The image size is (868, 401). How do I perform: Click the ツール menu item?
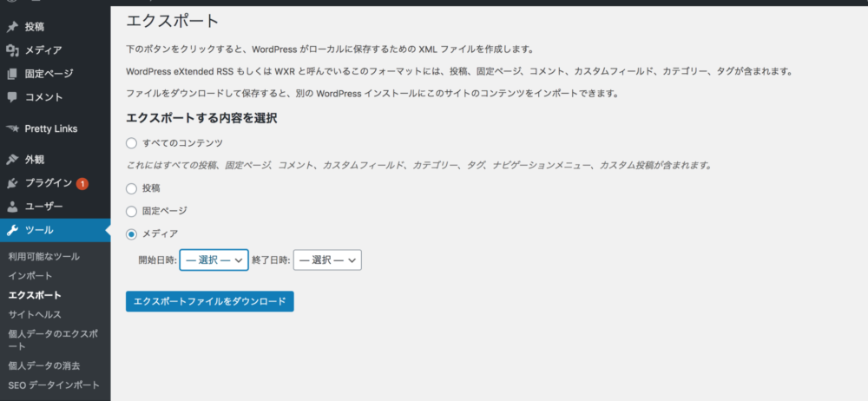56,230
